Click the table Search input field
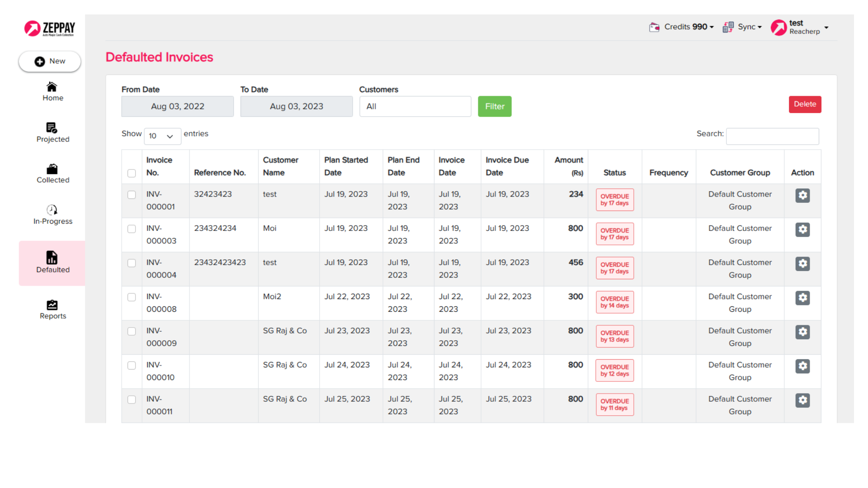The width and height of the screenshot is (868, 488). pyautogui.click(x=772, y=136)
